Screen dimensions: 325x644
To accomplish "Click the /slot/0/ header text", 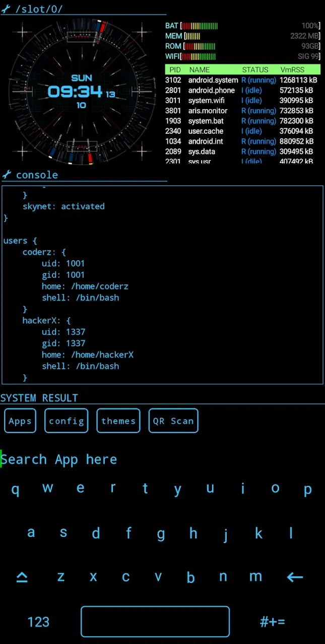I will (39, 9).
